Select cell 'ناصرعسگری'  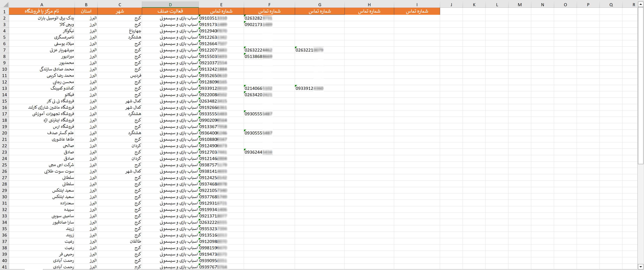[x=42, y=37]
